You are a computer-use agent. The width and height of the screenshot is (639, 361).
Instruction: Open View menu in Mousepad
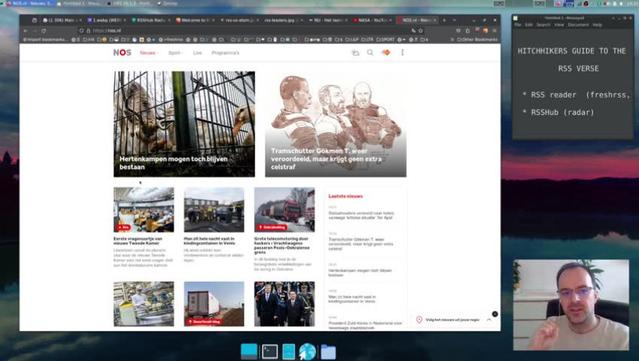[x=559, y=25]
